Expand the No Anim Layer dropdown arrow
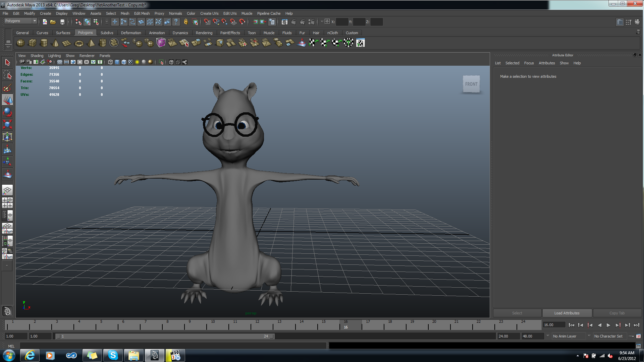 pos(548,336)
